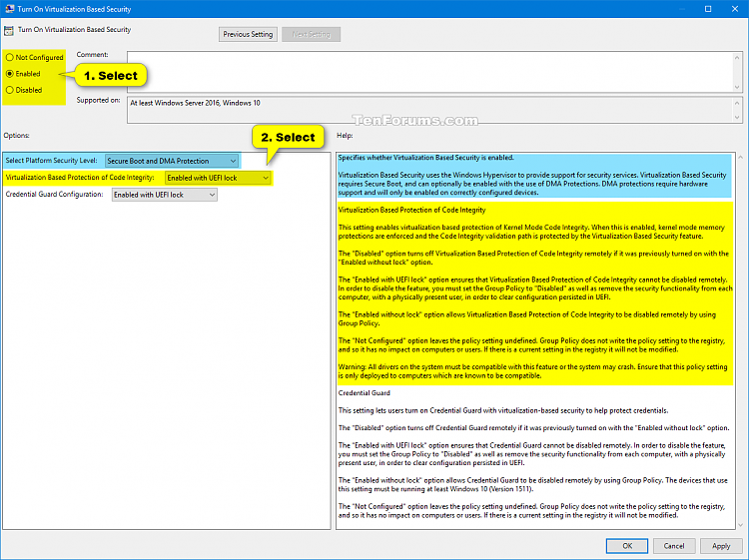Click the 'Supported on:' label

99,100
